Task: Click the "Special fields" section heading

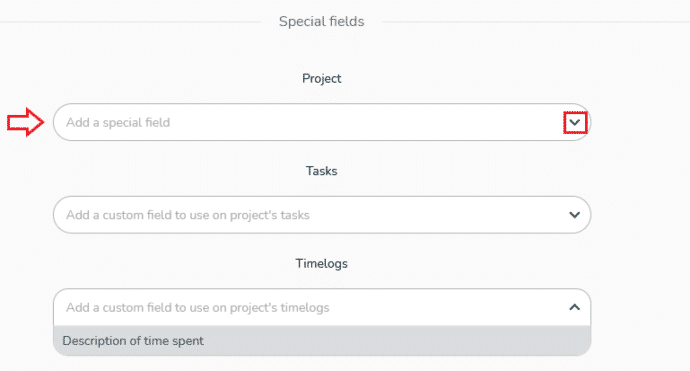Action: tap(322, 22)
